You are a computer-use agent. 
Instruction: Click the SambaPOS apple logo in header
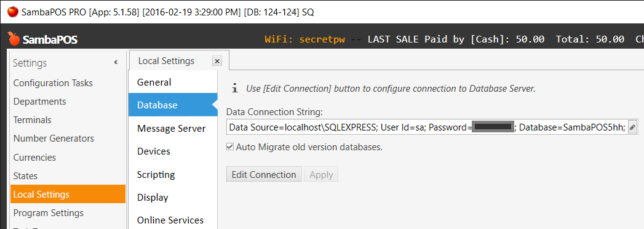coord(14,39)
